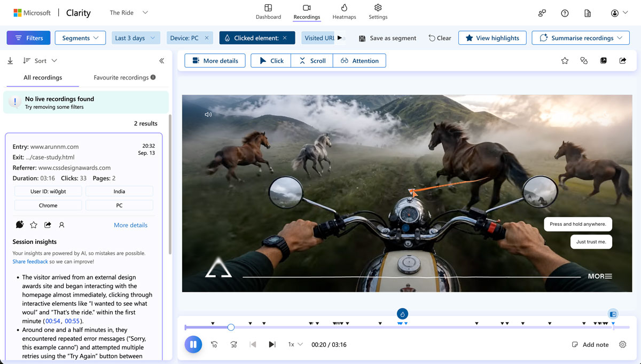Image resolution: width=641 pixels, height=364 pixels.
Task: Favourite this recording with the player star
Action: [x=565, y=61]
